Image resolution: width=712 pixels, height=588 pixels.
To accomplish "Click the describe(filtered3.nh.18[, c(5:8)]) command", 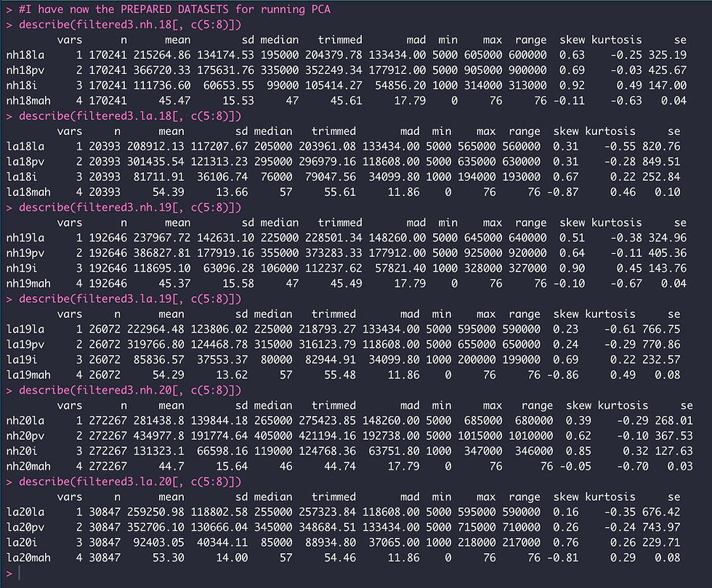I will (130, 25).
